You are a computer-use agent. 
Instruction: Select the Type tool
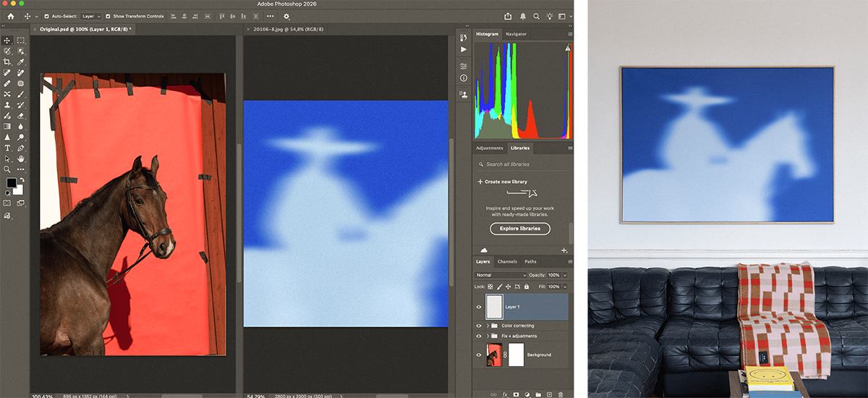pos(7,148)
